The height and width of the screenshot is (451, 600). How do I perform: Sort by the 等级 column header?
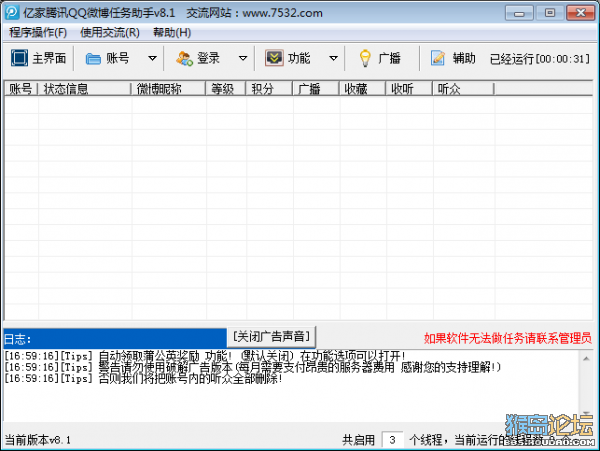[226, 89]
